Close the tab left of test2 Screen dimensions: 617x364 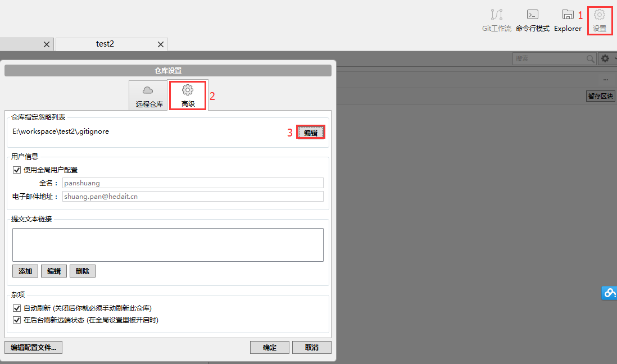47,44
